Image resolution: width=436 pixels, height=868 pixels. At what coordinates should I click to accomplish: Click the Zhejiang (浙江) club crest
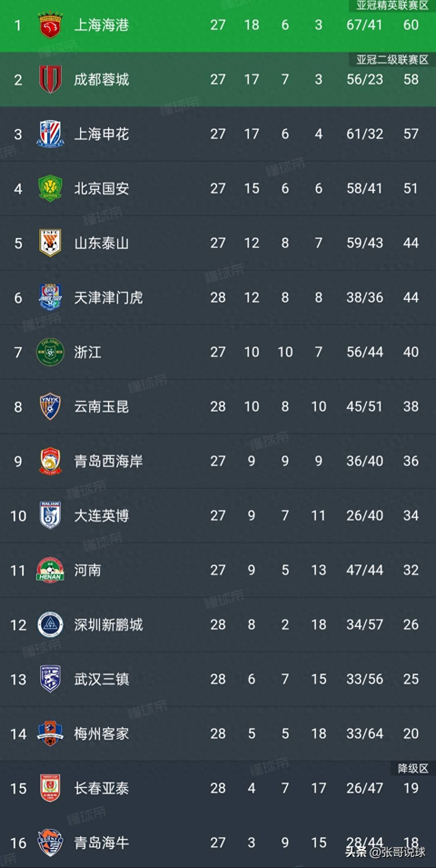click(50, 352)
